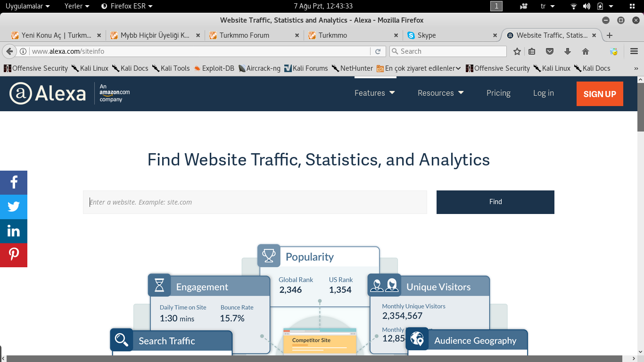644x362 pixels.
Task: Open the Firefox ESR app menu
Action: (127, 6)
